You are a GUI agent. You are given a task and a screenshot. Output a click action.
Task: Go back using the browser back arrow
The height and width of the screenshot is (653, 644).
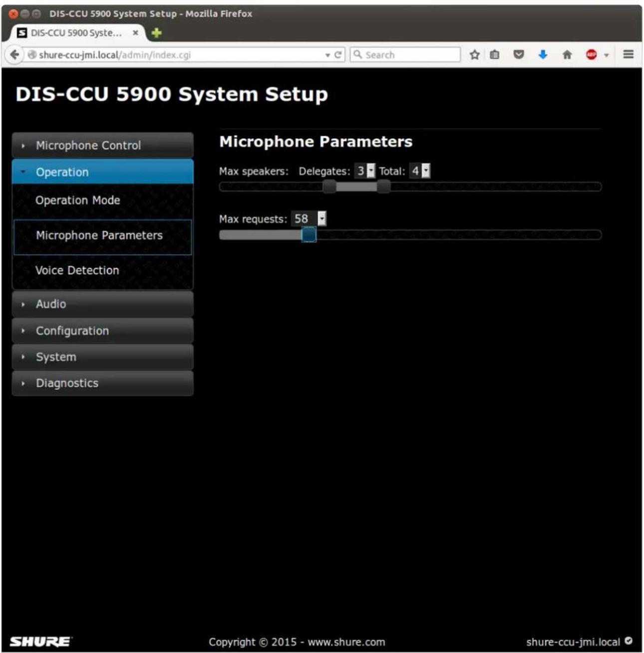pyautogui.click(x=14, y=55)
